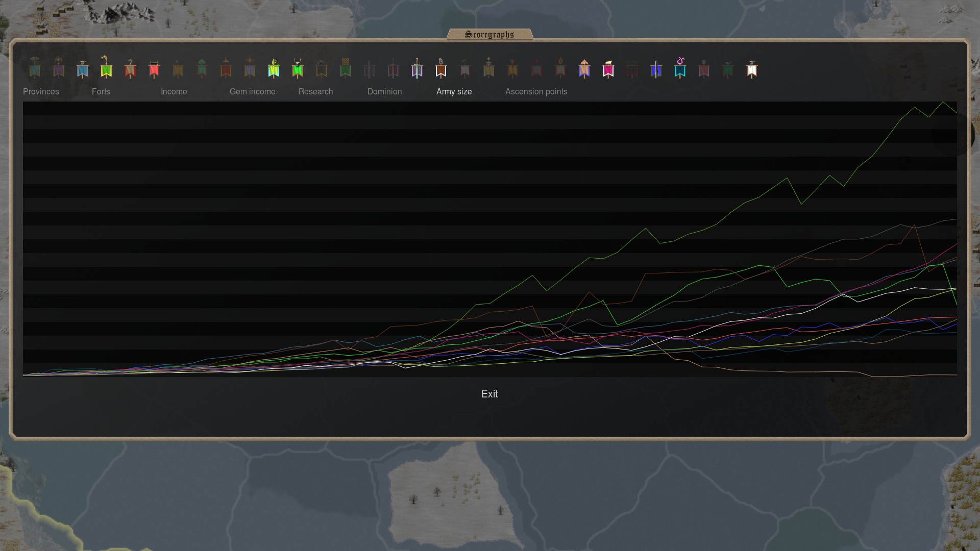
Task: Click Exit to close the Scoregraphs window
Action: tap(489, 394)
